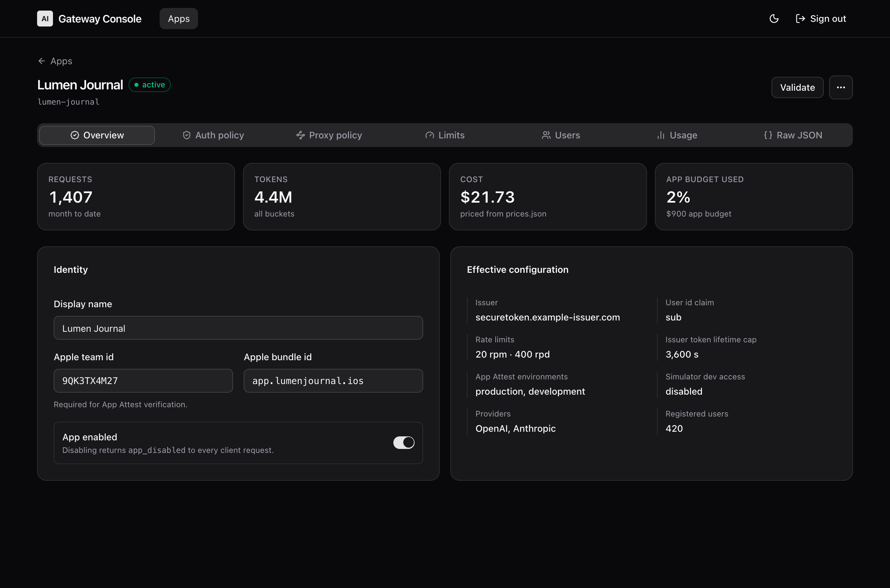Click the back arrow beside Apps
The width and height of the screenshot is (890, 588).
42,61
